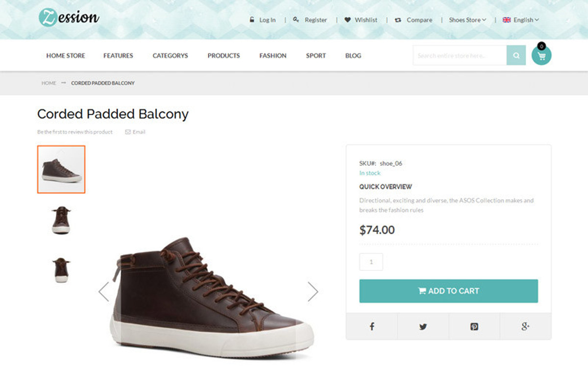
Task: Share product on Pinterest
Action: [474, 326]
